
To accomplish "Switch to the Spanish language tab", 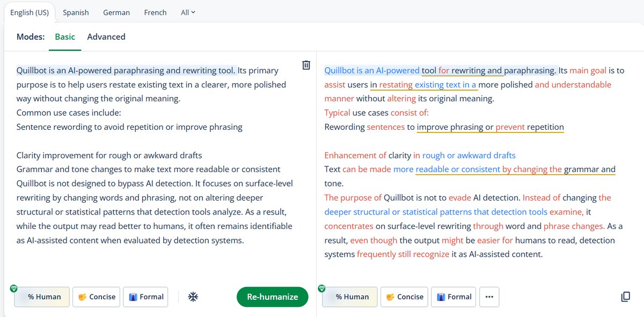I will 76,12.
